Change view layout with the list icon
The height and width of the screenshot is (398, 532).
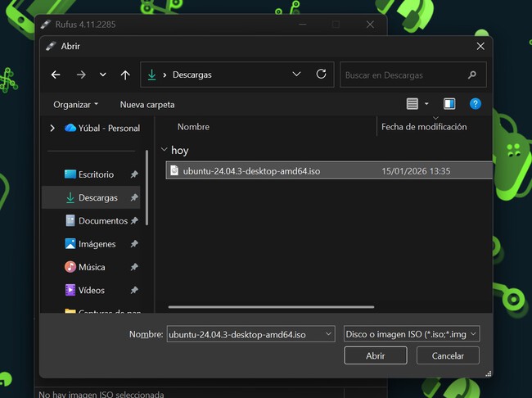click(x=413, y=104)
